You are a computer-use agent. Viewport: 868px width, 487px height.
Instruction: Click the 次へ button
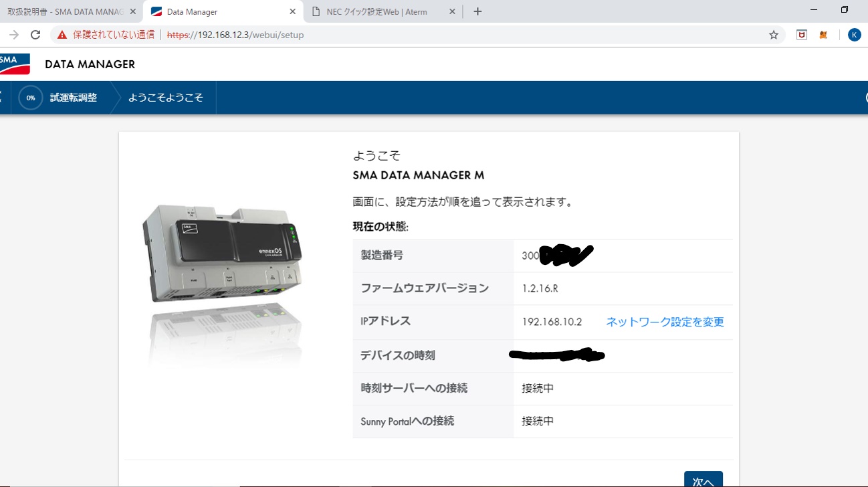(x=703, y=480)
